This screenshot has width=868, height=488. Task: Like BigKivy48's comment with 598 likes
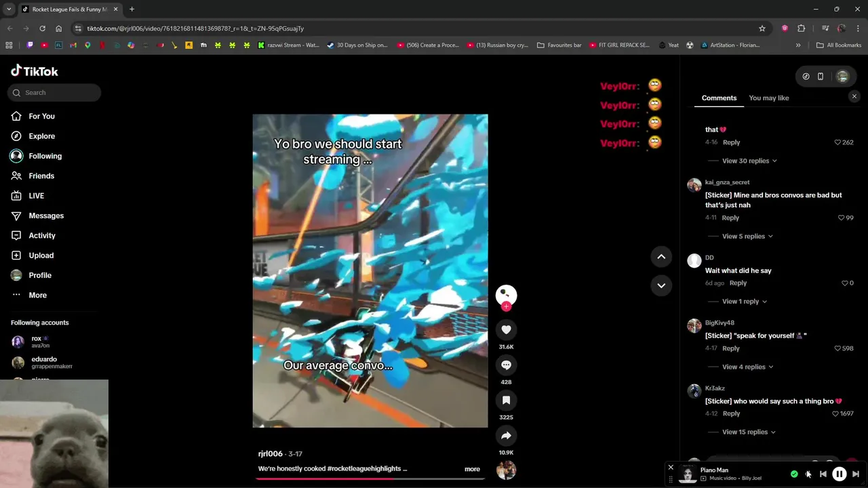[837, 348]
